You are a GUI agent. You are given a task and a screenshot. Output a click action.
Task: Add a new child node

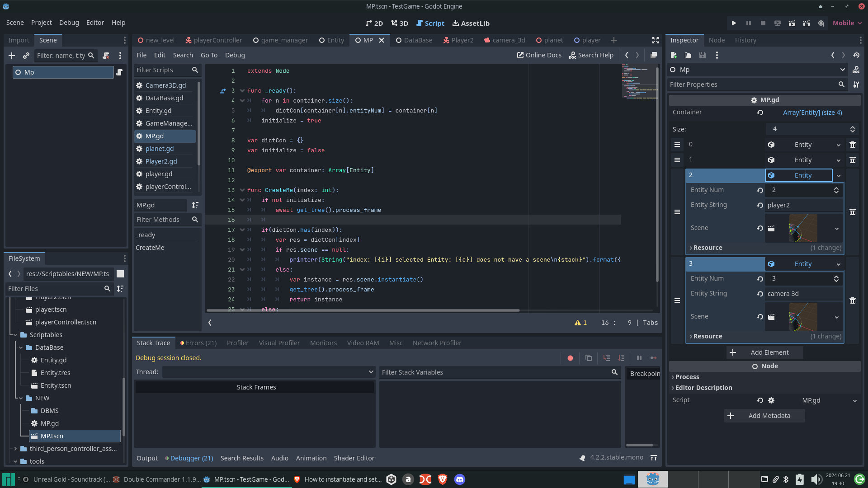(12, 55)
